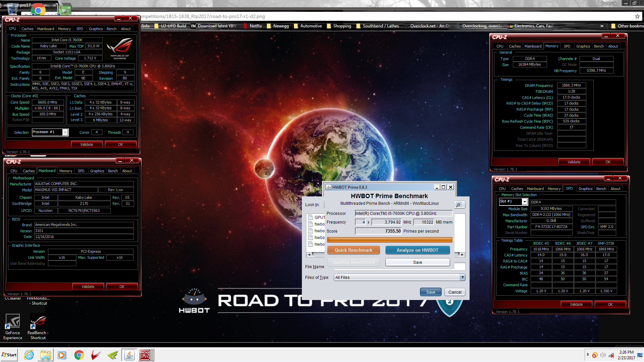The image size is (644, 362).
Task: Open the Automotive bookmark folder
Action: (x=308, y=26)
